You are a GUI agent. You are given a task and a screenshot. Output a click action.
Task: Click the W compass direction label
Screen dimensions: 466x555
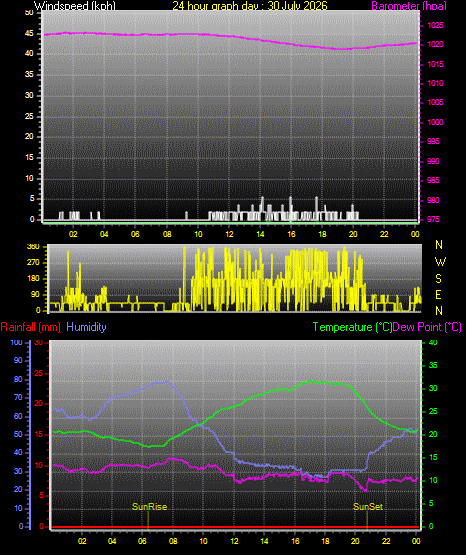tap(440, 262)
